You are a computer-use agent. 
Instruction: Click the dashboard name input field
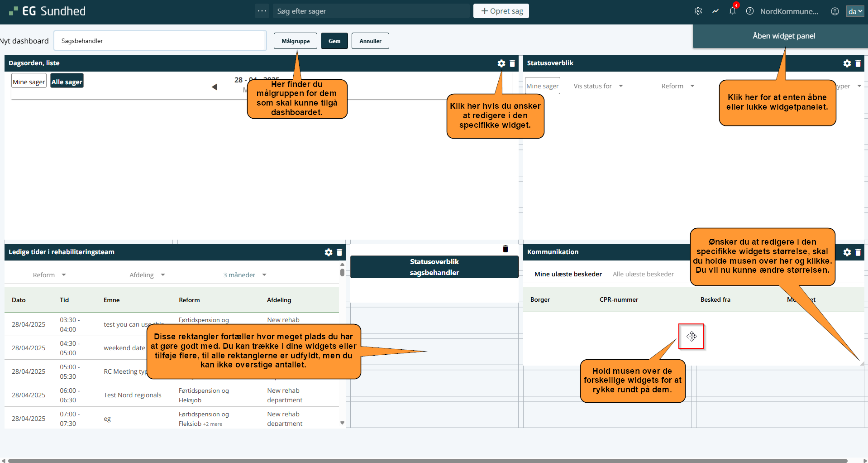160,41
